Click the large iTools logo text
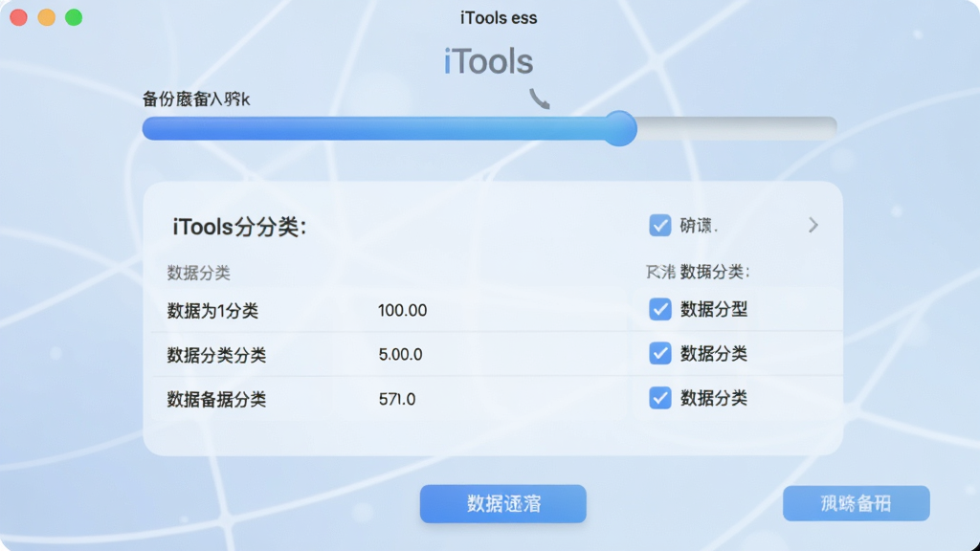The width and height of the screenshot is (980, 551). tap(489, 62)
